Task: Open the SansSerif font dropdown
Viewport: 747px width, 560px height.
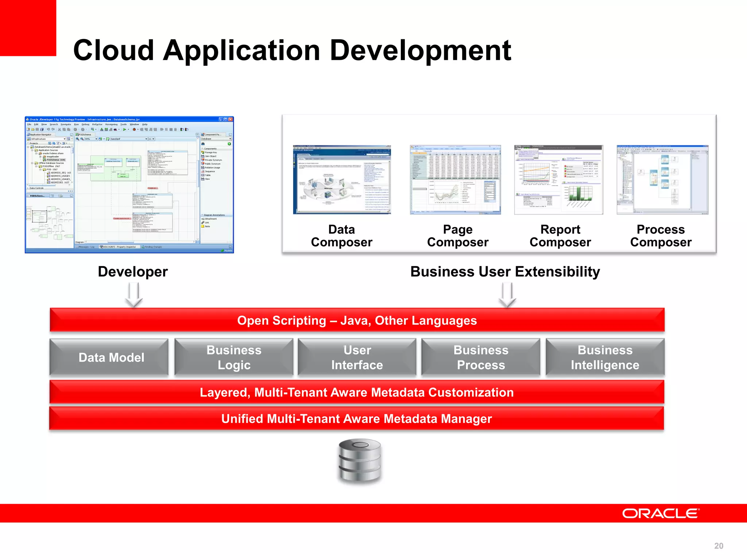Action: pyautogui.click(x=129, y=139)
